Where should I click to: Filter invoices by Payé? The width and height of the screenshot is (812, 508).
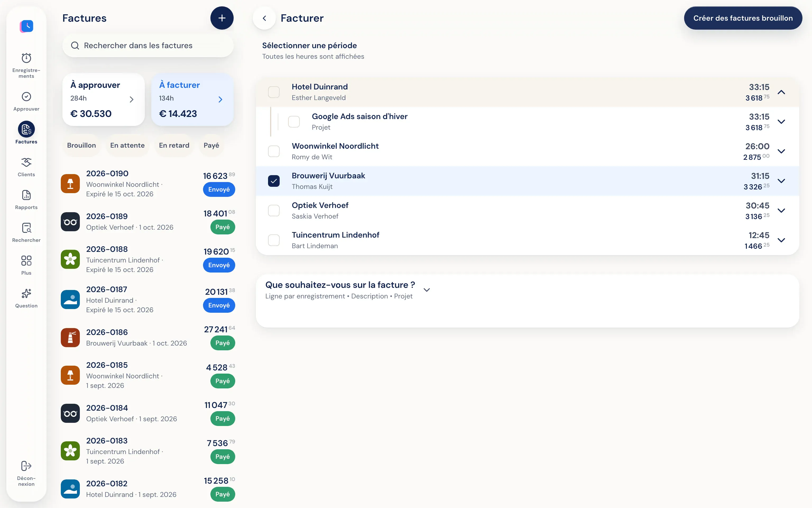[x=211, y=145]
